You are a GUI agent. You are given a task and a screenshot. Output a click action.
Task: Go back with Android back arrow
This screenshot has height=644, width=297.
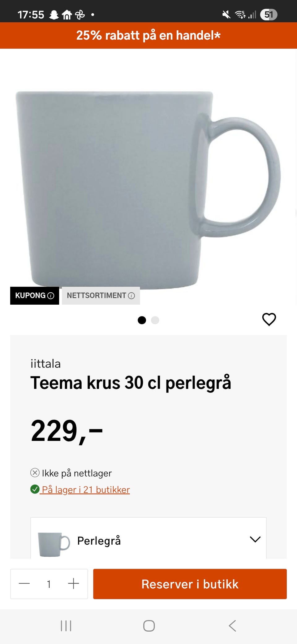[232, 626]
